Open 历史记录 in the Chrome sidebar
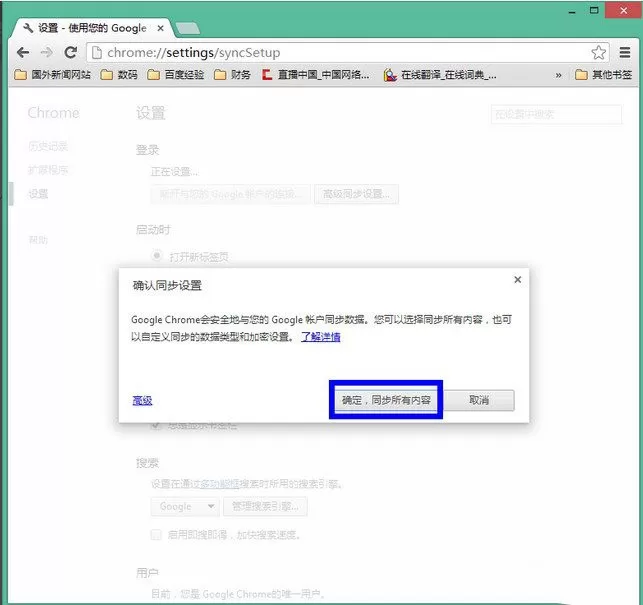The height and width of the screenshot is (605, 643). pos(48,146)
